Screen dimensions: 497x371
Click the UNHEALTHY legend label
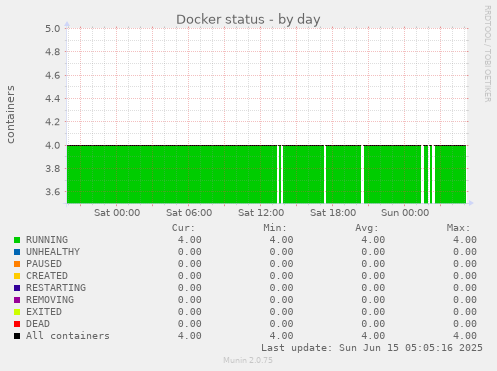(53, 252)
